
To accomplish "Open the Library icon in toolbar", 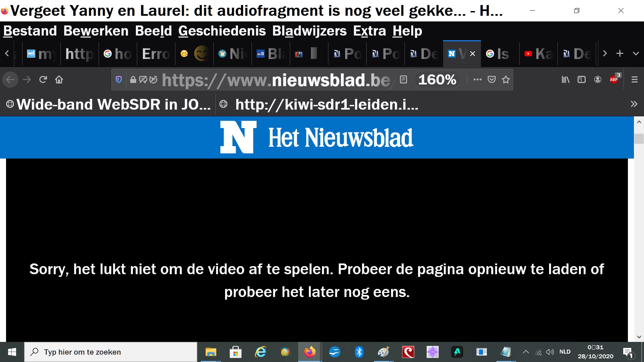I will pyautogui.click(x=566, y=80).
